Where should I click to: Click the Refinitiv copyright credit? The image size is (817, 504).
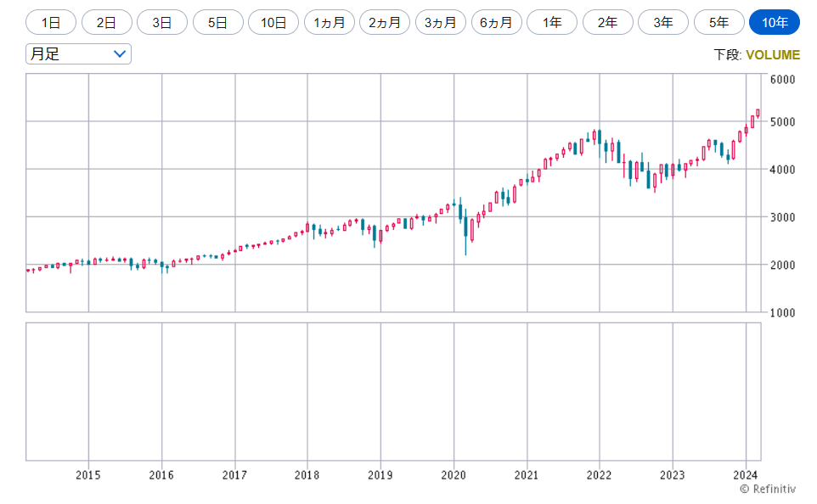[x=767, y=489]
